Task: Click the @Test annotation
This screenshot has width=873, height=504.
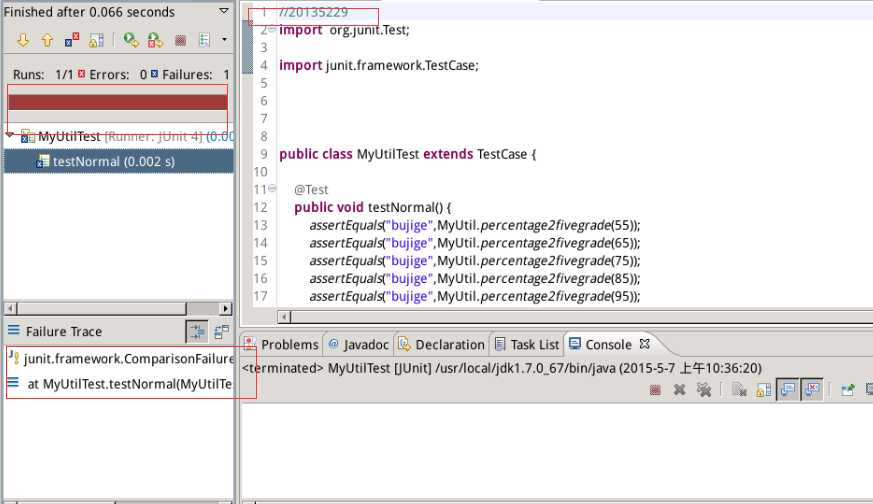Action: tap(311, 190)
